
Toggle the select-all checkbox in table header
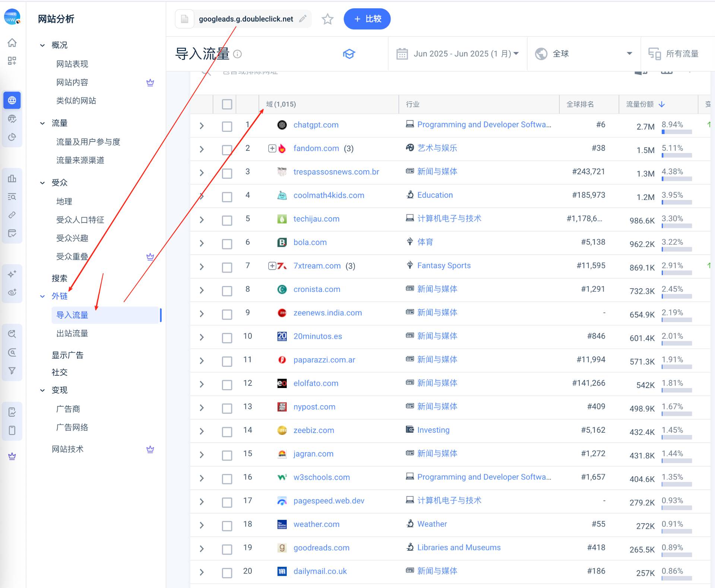point(227,104)
